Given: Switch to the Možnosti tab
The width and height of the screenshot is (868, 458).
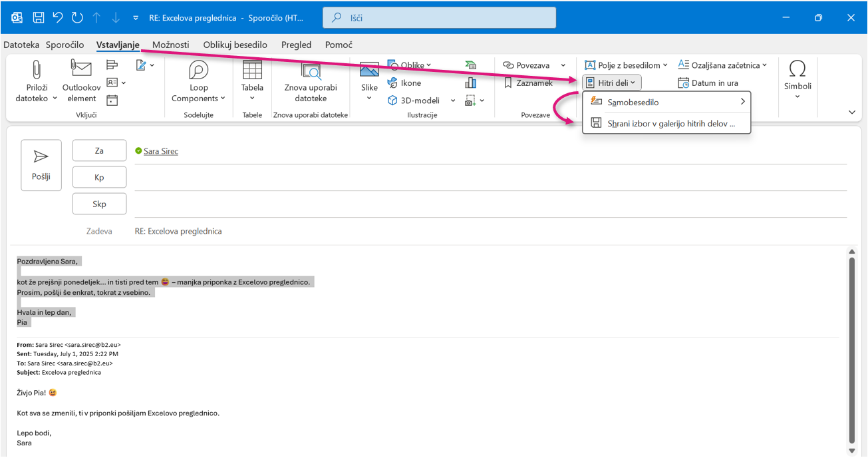Looking at the screenshot, I should [x=171, y=45].
